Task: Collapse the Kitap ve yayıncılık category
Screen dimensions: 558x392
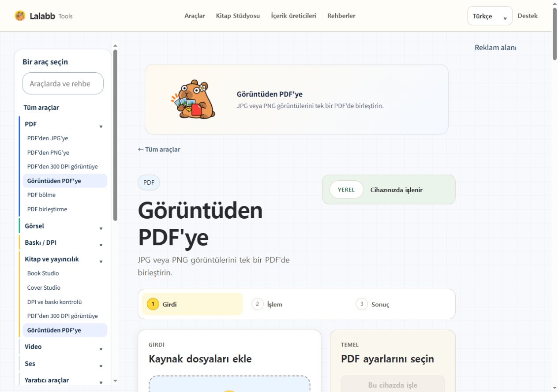Action: tap(64, 259)
